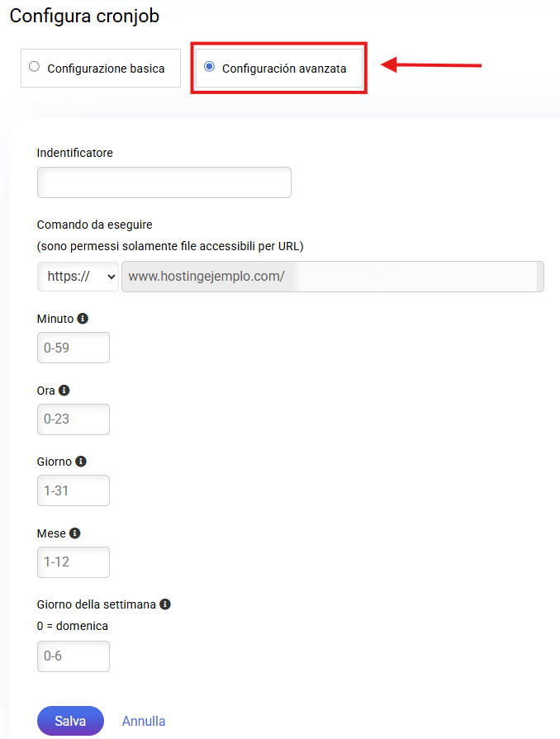Click the Giorno field showing 1-31
This screenshot has width=560, height=739.
pyautogui.click(x=74, y=490)
